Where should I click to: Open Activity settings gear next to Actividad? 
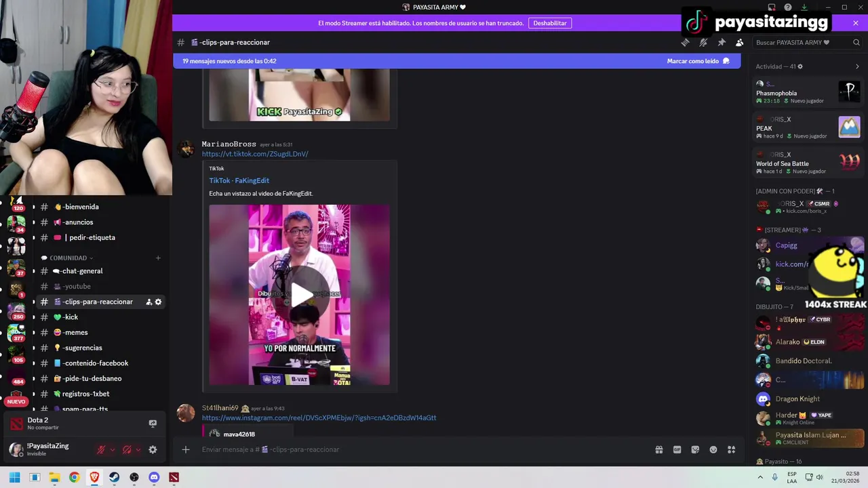(800, 66)
